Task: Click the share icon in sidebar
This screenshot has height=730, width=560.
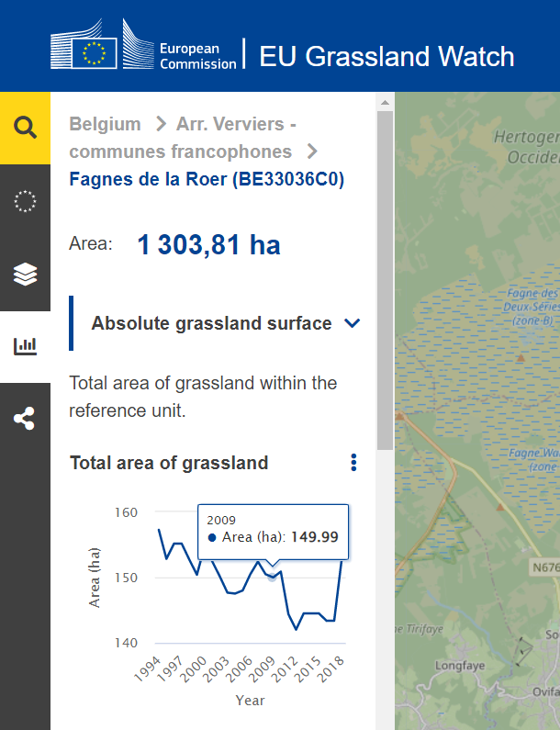Action: [25, 421]
